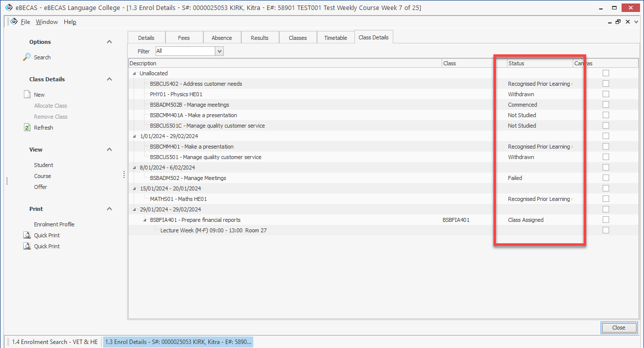Tick the checkbox for BSBFIA401 row
This screenshot has height=348, width=644.
pos(606,220)
